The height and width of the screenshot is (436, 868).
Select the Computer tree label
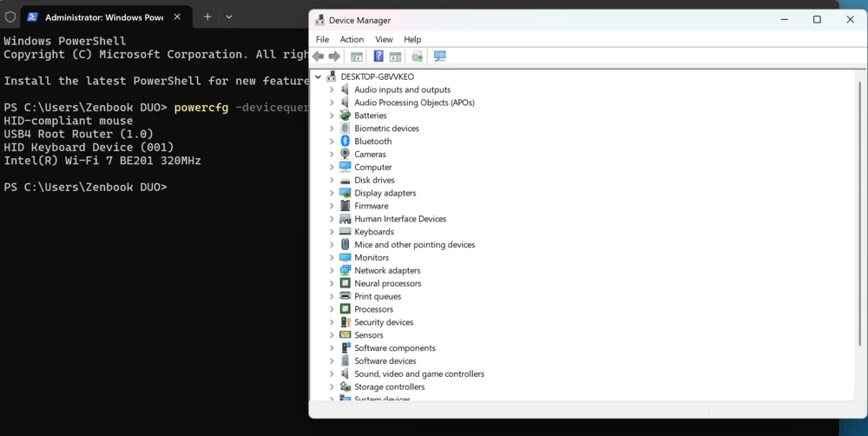click(373, 167)
